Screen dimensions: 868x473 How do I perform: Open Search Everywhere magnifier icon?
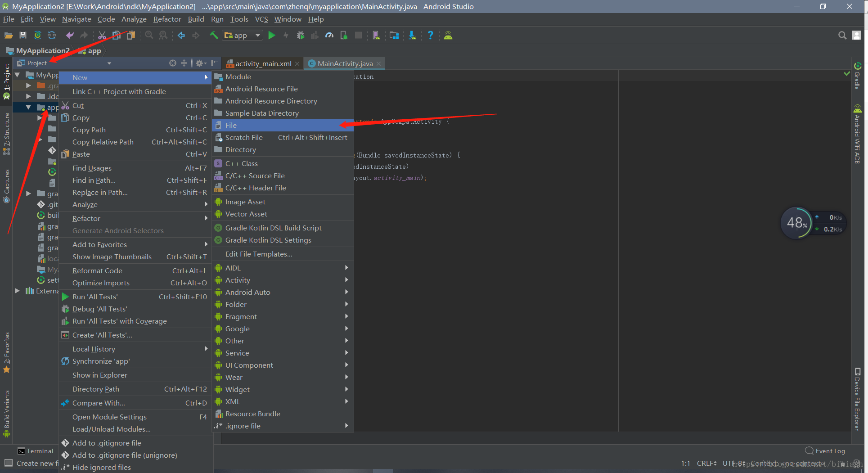pos(842,35)
